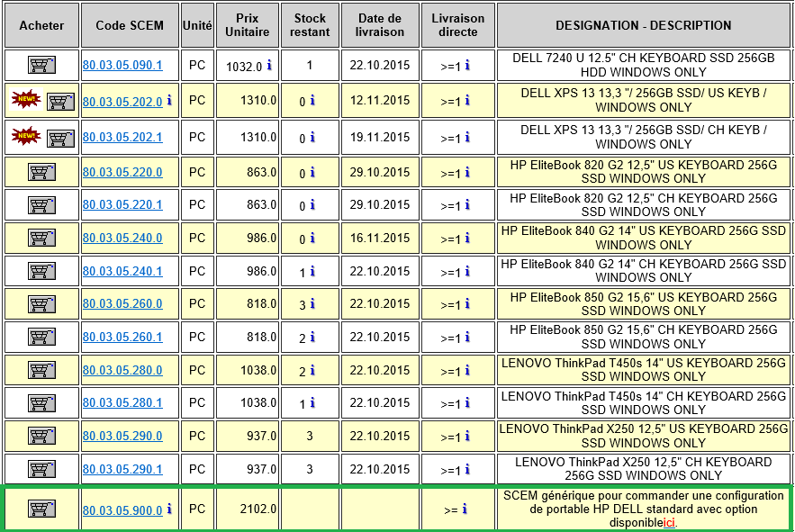
Task: Open product link 80.03.05.240.0
Action: pos(122,239)
